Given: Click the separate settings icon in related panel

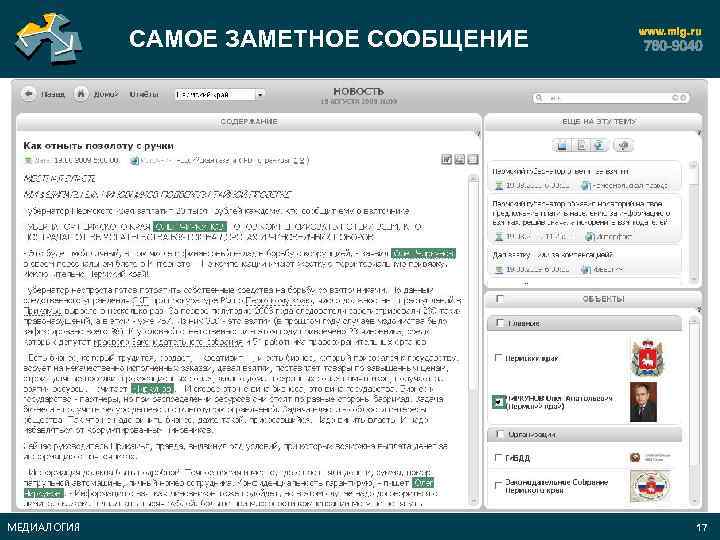Looking at the screenshot, I should 623,146.
